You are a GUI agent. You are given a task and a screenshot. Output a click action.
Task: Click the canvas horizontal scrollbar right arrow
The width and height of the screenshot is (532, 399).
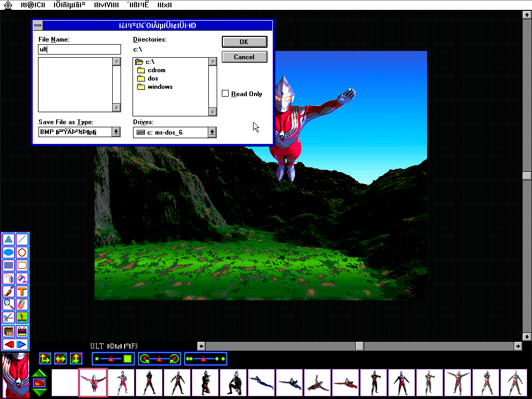pyautogui.click(x=518, y=346)
